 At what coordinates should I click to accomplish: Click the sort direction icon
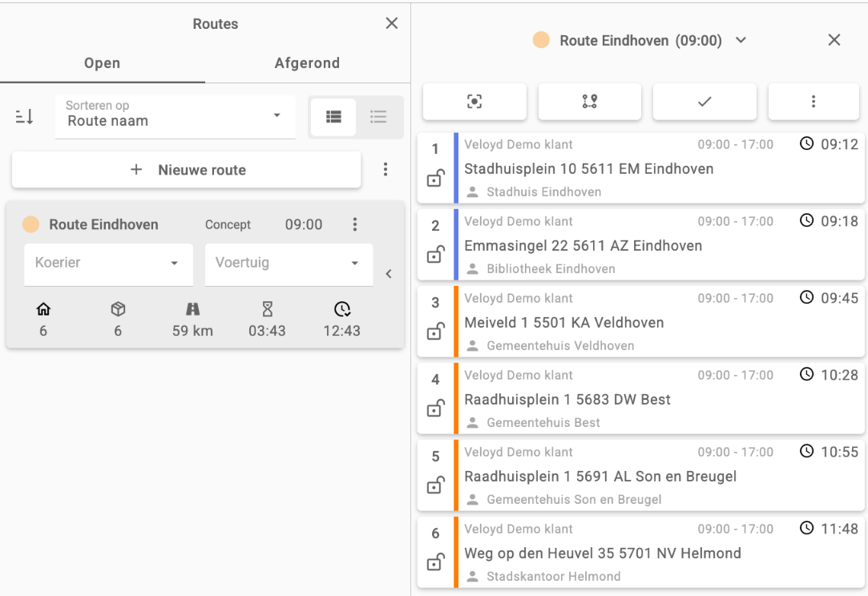(x=24, y=117)
